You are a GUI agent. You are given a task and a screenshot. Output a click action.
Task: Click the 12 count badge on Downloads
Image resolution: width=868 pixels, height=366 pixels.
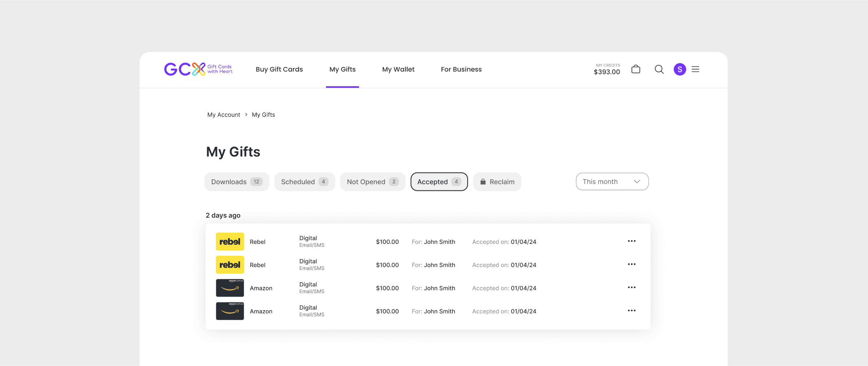(x=256, y=182)
